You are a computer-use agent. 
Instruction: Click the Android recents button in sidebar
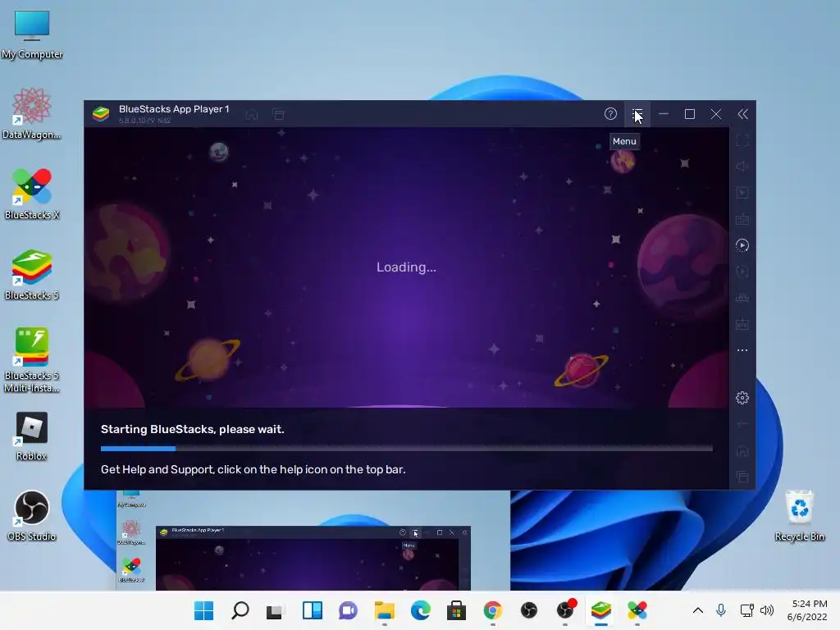pyautogui.click(x=742, y=477)
